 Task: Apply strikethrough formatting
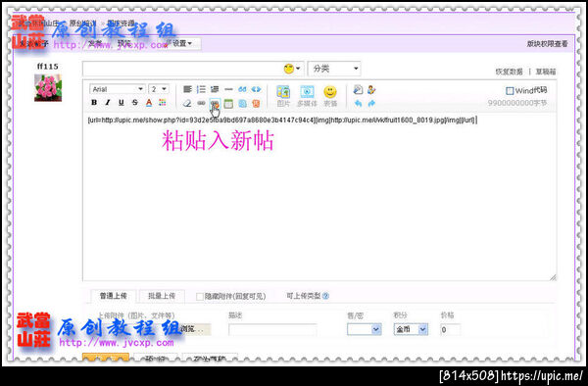(135, 102)
